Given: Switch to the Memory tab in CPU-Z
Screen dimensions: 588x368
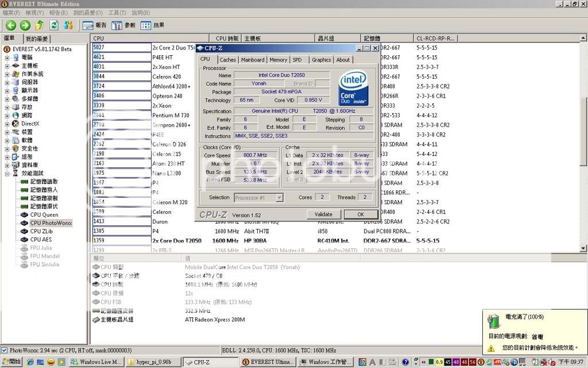Looking at the screenshot, I should [x=278, y=60].
